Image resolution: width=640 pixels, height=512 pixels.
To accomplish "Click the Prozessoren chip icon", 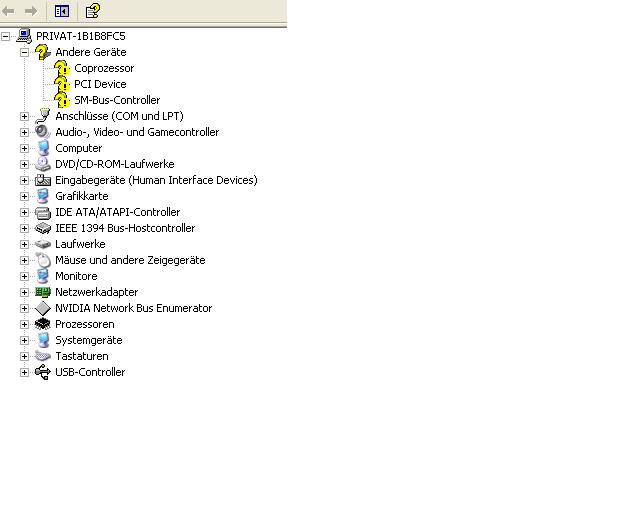I will pyautogui.click(x=43, y=324).
